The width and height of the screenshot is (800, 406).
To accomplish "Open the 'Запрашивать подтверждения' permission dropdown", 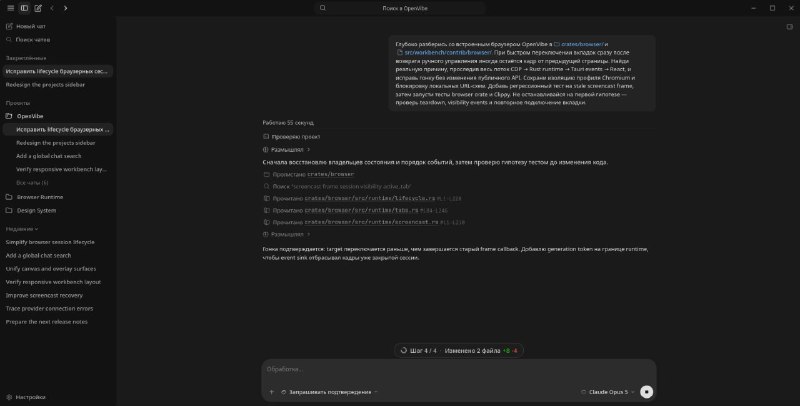I will pos(330,392).
